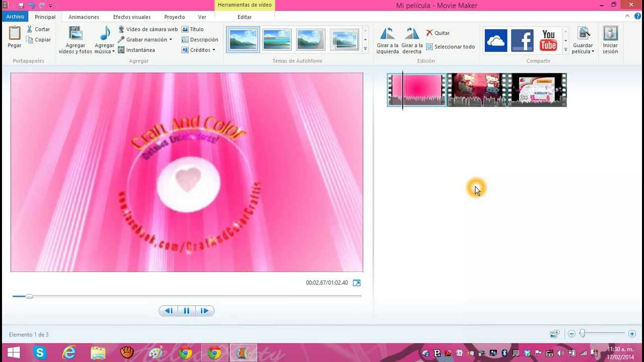Screen dimensions: 644x362
Task: Save project from quick access toolbar
Action: 21,5
